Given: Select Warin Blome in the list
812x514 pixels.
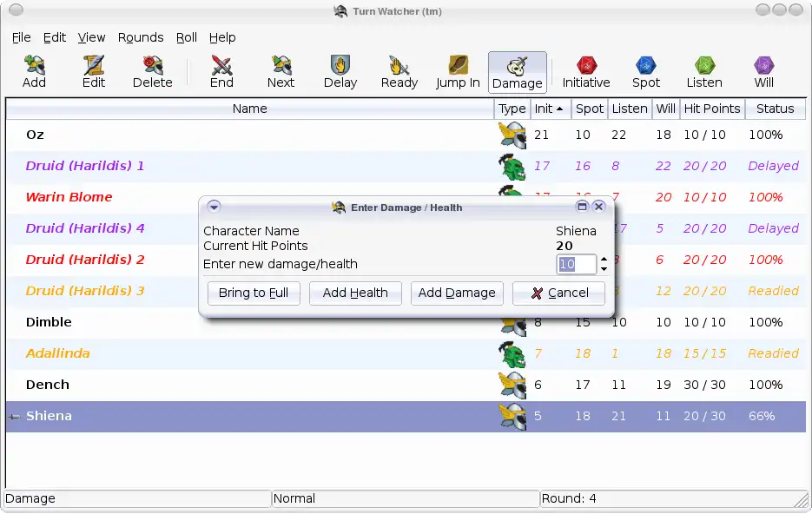Looking at the screenshot, I should 69,197.
